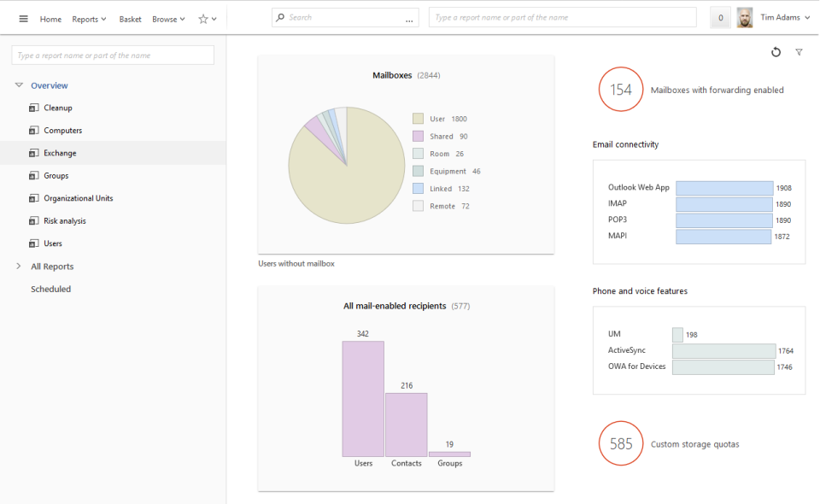Go to the Basket page
This screenshot has width=820, height=504.
pos(130,18)
